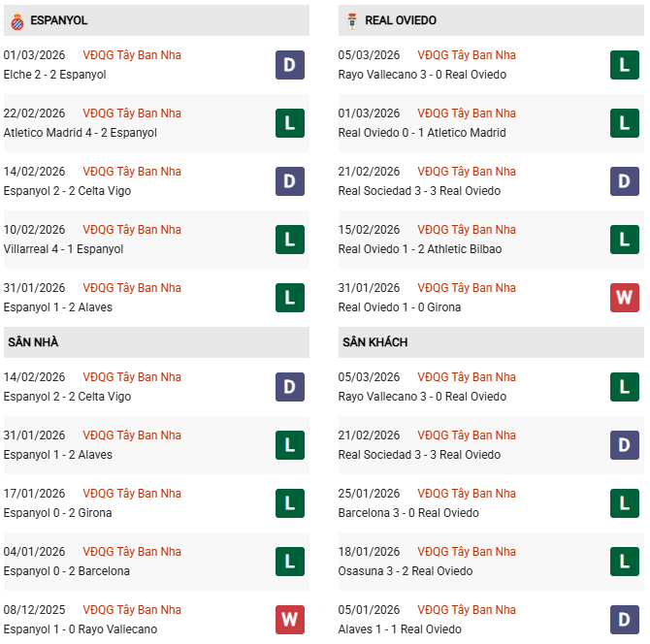This screenshot has width=650, height=644.
Task: Open VĐQG Tây Ban Nha link dated 01/03/2026 under Espanyol
Action: [132, 55]
